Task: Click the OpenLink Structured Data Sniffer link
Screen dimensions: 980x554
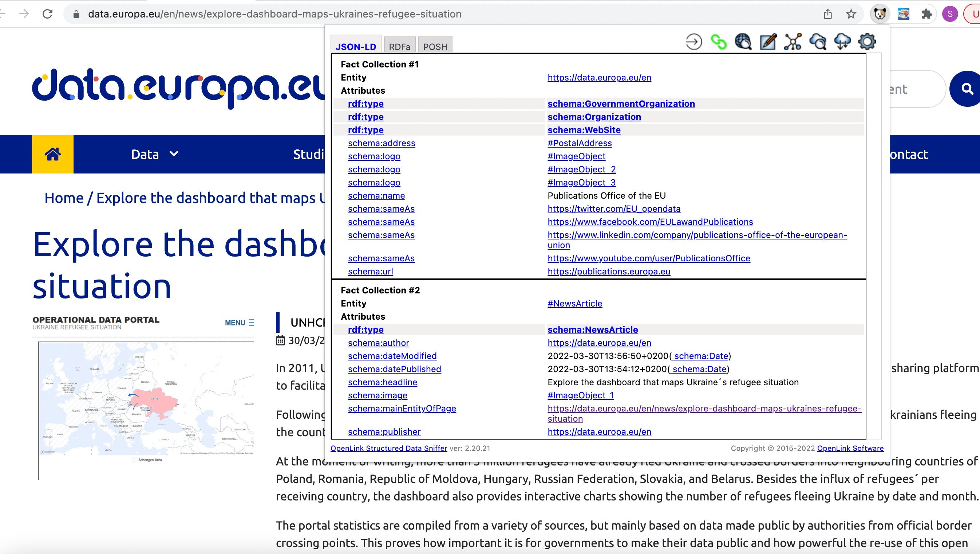Action: [388, 448]
